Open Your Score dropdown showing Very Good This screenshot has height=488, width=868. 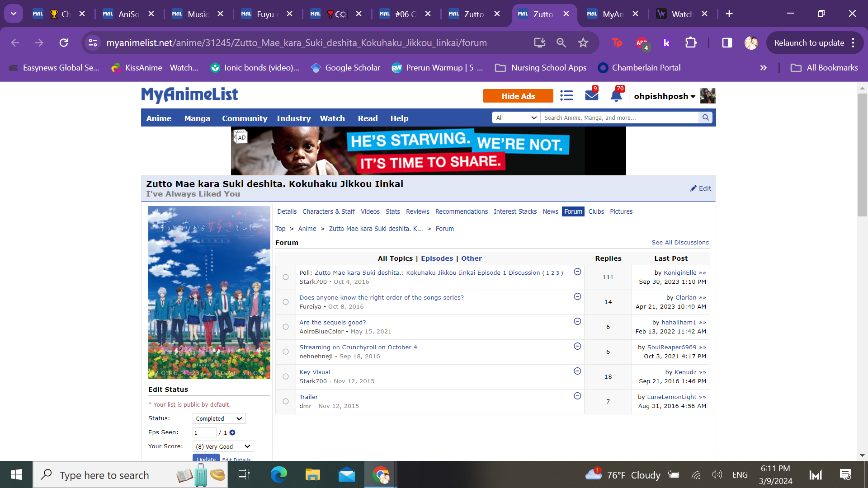point(223,446)
